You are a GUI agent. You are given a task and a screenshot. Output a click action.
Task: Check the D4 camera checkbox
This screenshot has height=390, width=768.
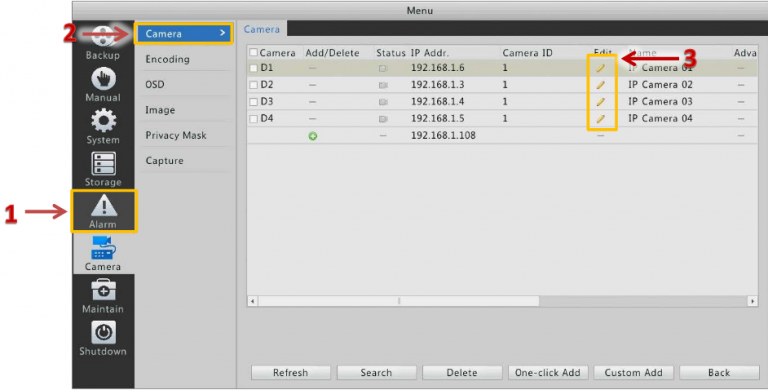click(x=253, y=119)
